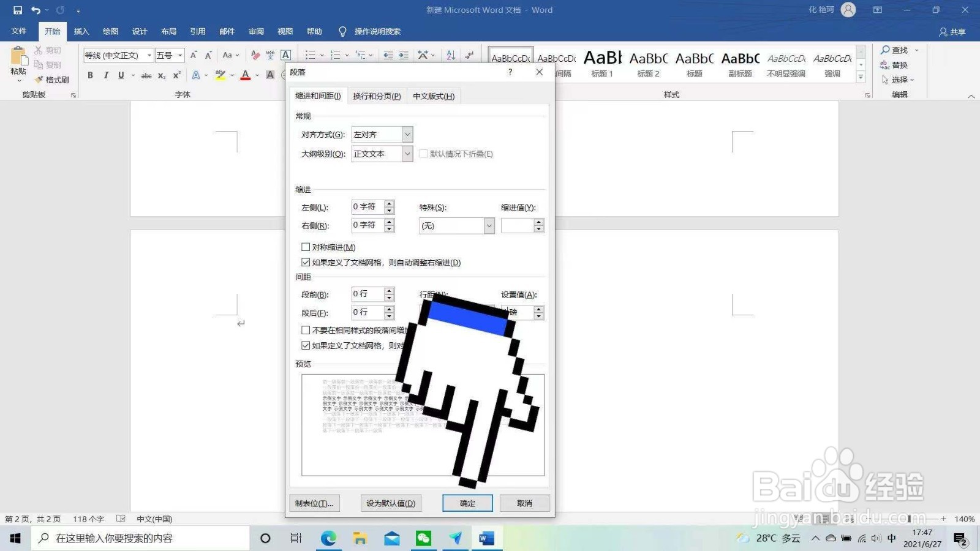Click the red font color A swatch
The image size is (980, 551).
pyautogui.click(x=246, y=75)
